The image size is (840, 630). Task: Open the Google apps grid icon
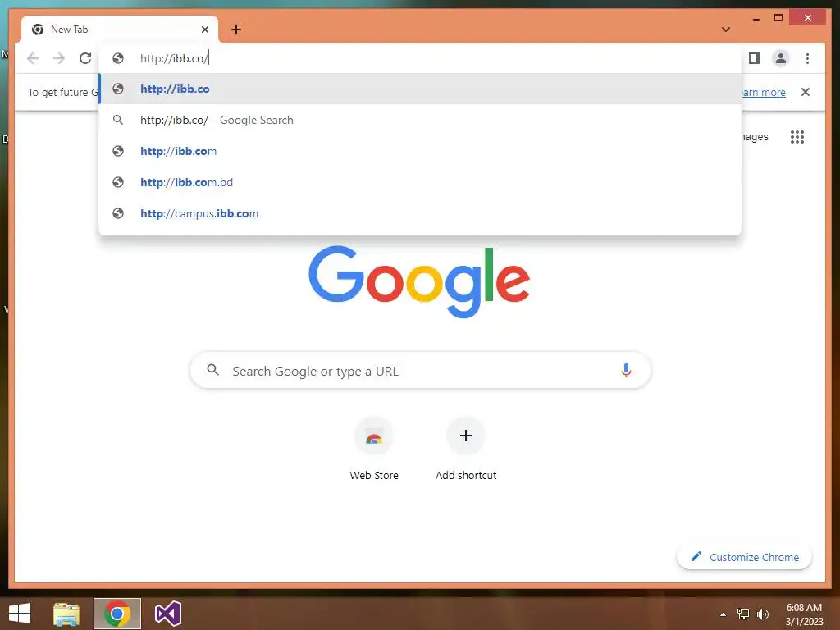point(797,137)
